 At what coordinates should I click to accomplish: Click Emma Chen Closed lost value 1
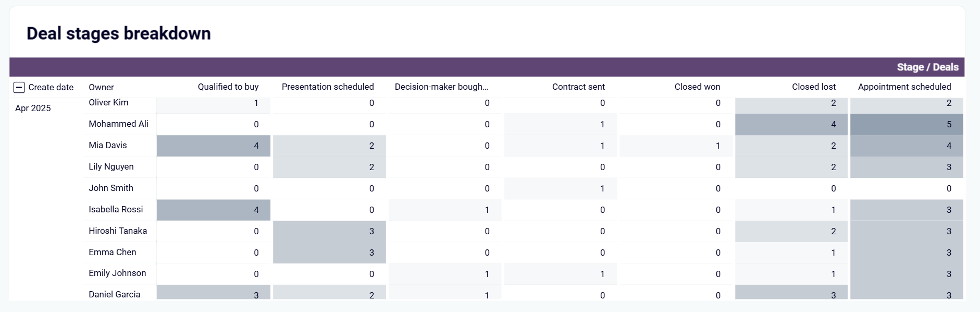click(x=791, y=253)
